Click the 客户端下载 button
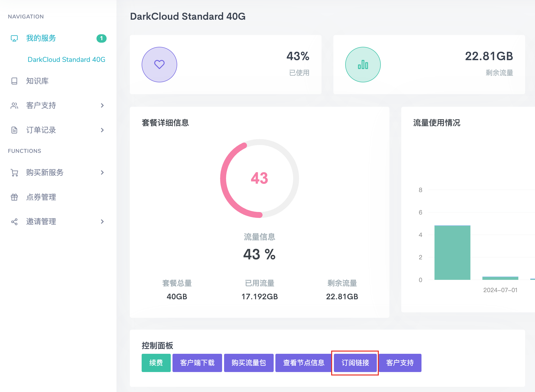The height and width of the screenshot is (392, 535). [x=197, y=363]
